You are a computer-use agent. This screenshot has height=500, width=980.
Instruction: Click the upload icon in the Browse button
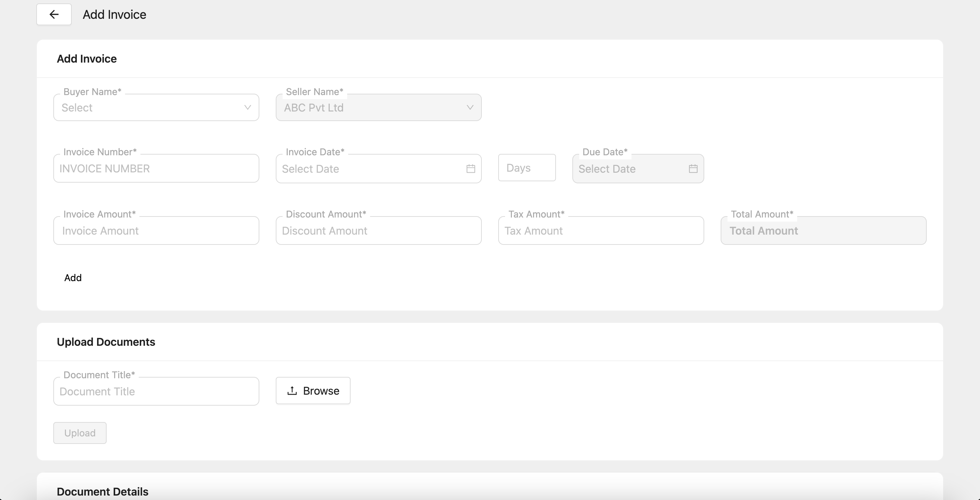pyautogui.click(x=292, y=391)
